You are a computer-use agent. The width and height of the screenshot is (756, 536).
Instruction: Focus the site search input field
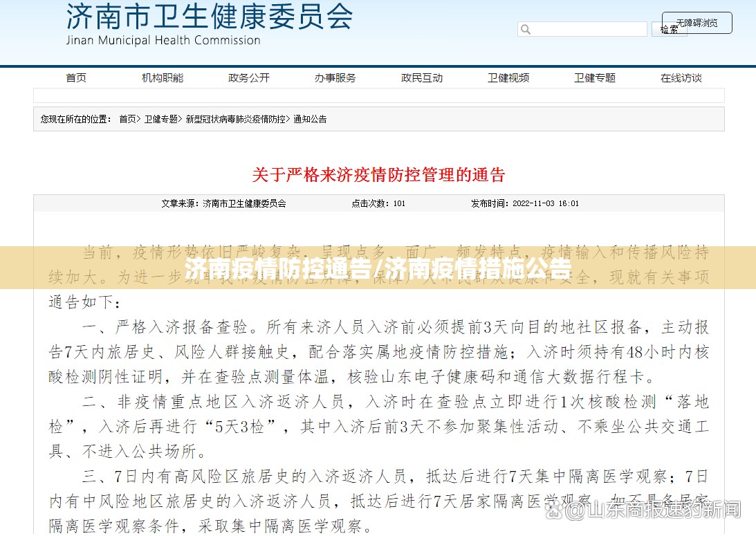point(589,29)
